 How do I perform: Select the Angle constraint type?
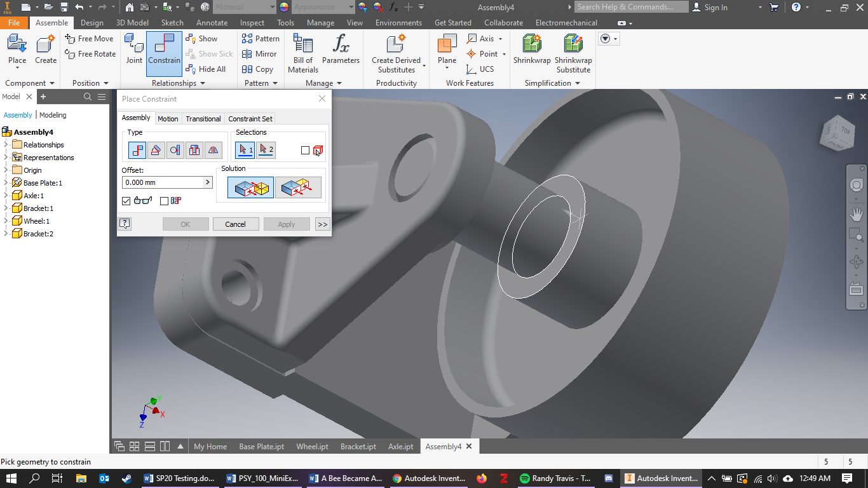click(156, 150)
